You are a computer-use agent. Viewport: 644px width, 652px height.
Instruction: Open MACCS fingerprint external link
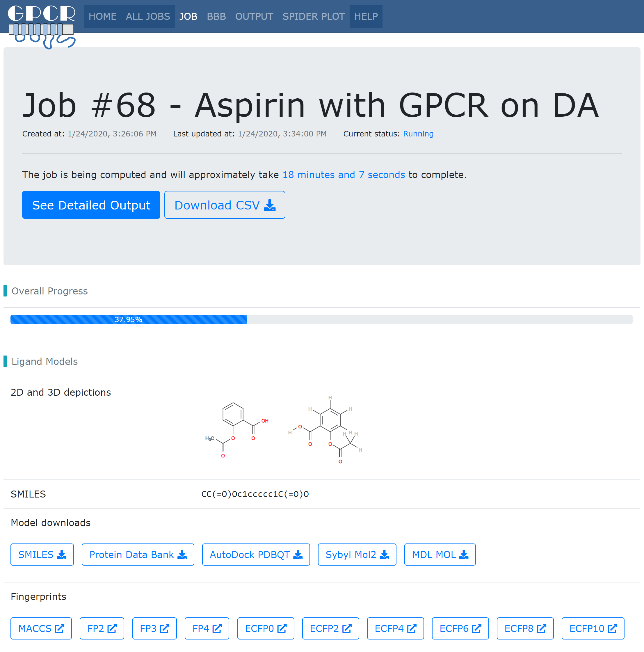[x=41, y=628]
